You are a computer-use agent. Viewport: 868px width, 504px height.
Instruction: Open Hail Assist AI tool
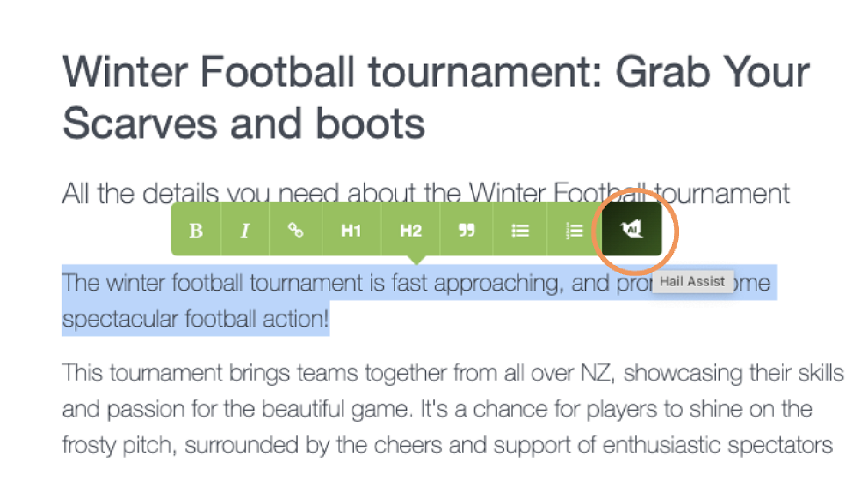631,229
